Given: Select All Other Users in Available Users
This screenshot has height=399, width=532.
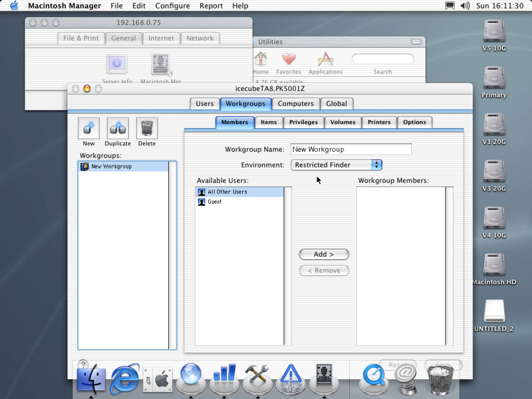Looking at the screenshot, I should 239,192.
